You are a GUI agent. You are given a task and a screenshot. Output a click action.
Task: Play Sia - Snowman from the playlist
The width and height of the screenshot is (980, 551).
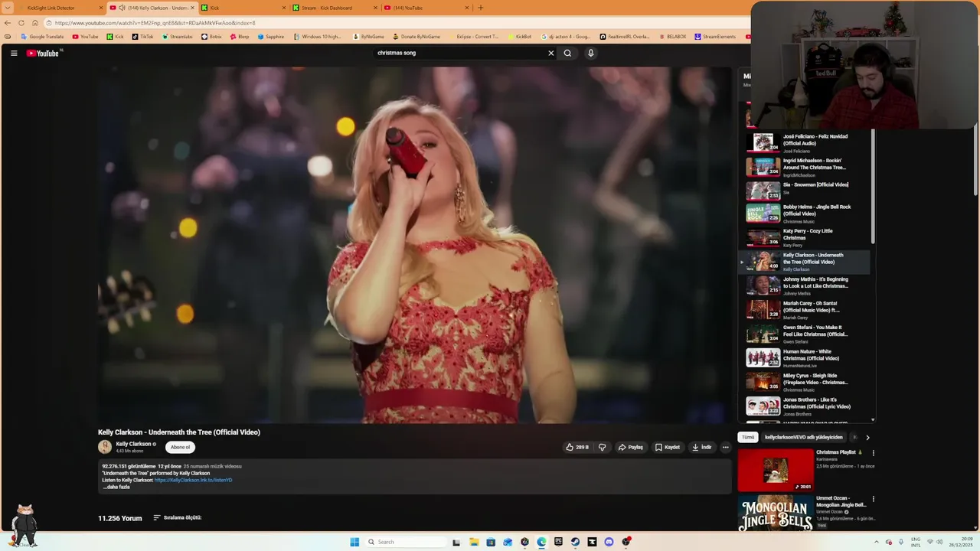[x=804, y=190]
